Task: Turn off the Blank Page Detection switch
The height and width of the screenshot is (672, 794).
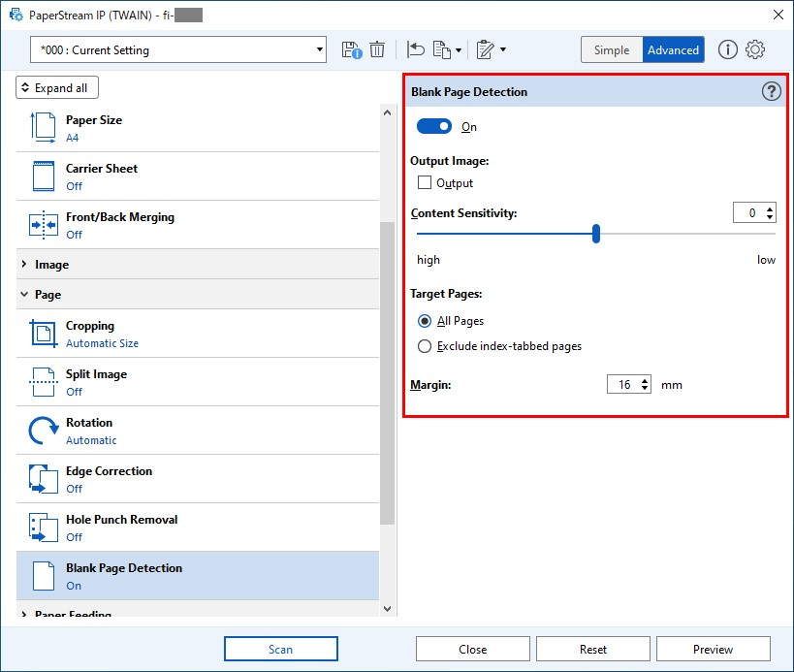Action: (434, 127)
